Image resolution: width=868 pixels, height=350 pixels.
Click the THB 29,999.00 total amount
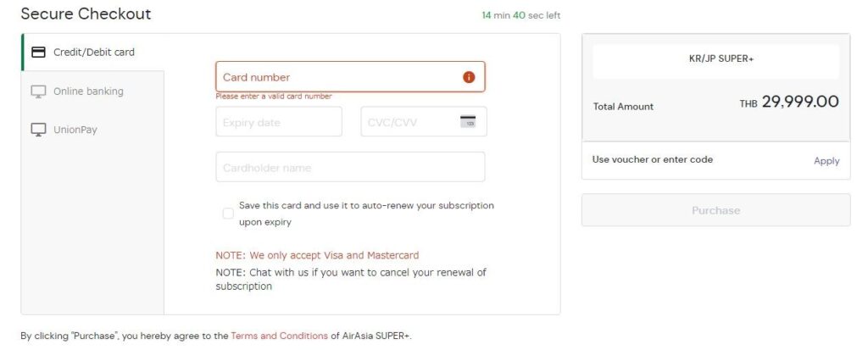(789, 103)
